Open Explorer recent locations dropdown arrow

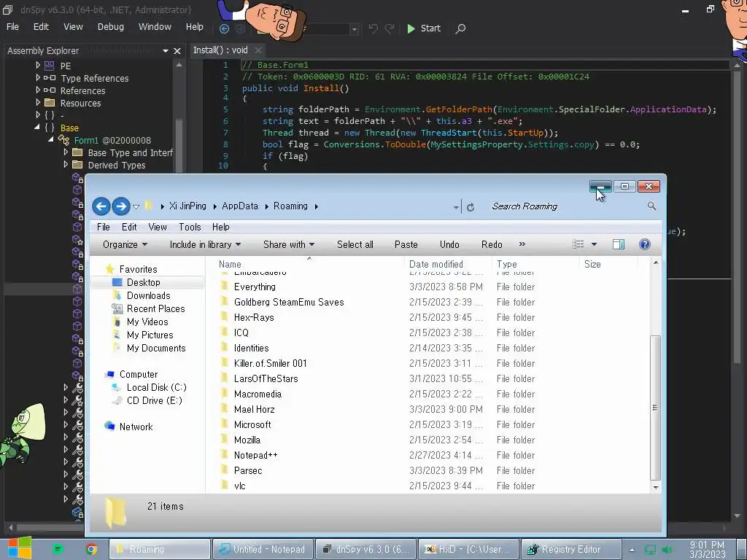[136, 206]
